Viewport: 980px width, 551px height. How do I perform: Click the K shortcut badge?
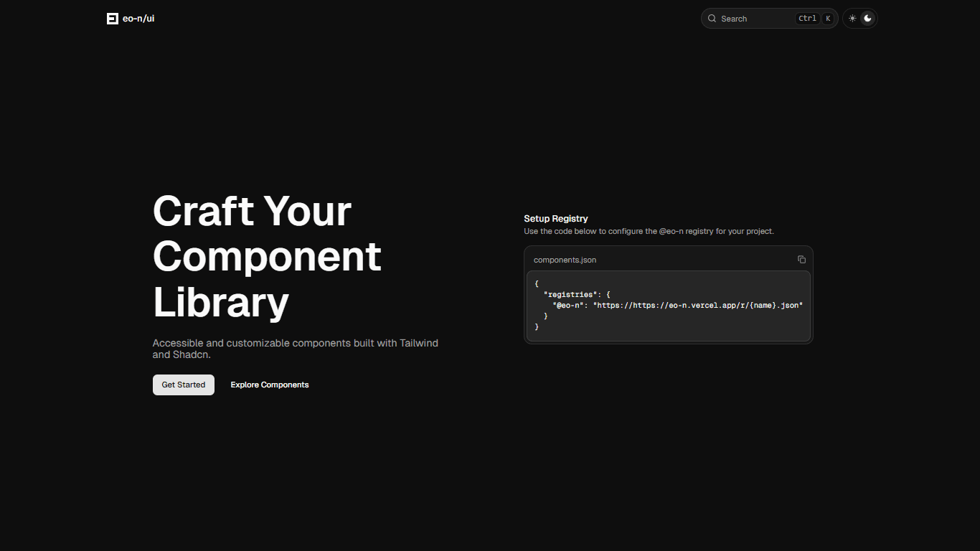[828, 18]
